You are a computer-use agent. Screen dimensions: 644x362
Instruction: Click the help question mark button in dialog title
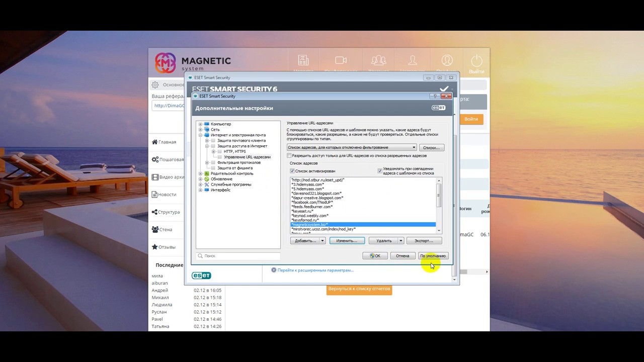coord(435,96)
